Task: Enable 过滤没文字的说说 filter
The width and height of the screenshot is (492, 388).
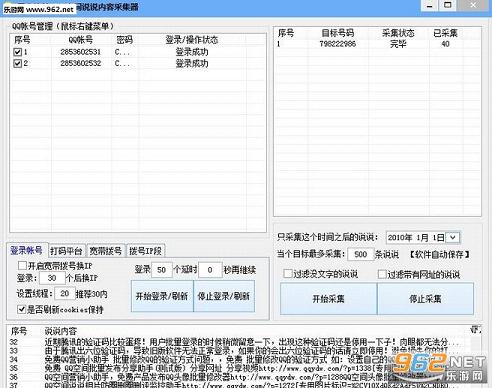Action: 287,274
